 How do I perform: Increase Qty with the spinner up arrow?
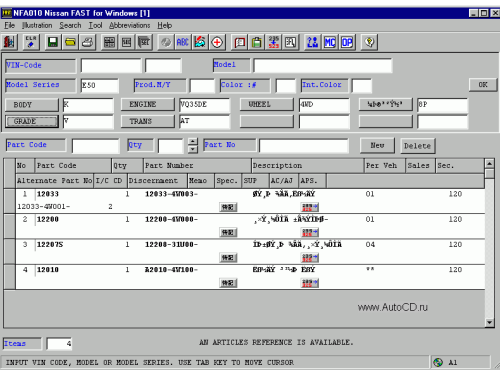coord(193,142)
